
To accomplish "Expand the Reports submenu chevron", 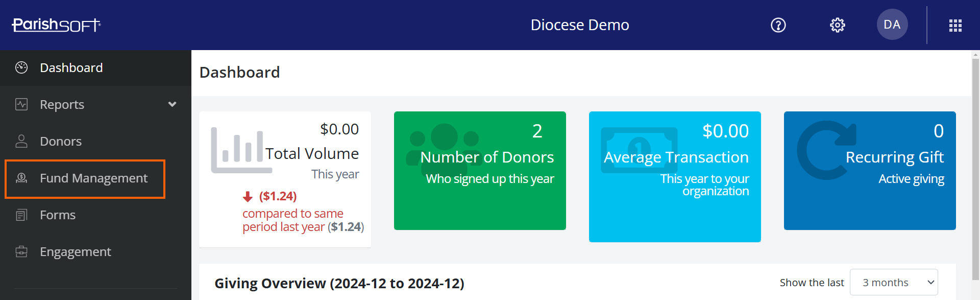I will [172, 104].
